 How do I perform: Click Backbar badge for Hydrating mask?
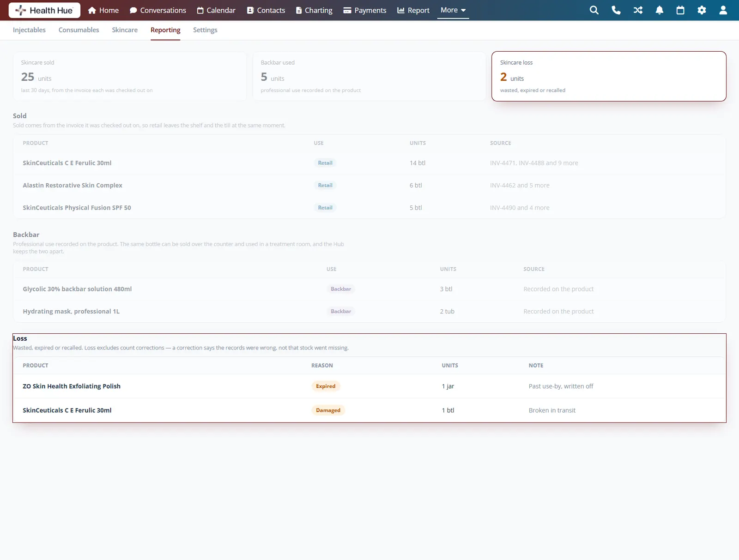[341, 311]
